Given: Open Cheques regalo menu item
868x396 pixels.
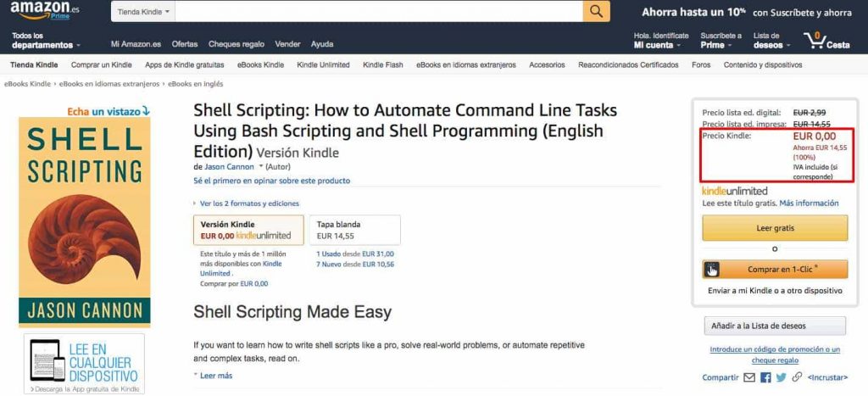Looking at the screenshot, I should [236, 44].
